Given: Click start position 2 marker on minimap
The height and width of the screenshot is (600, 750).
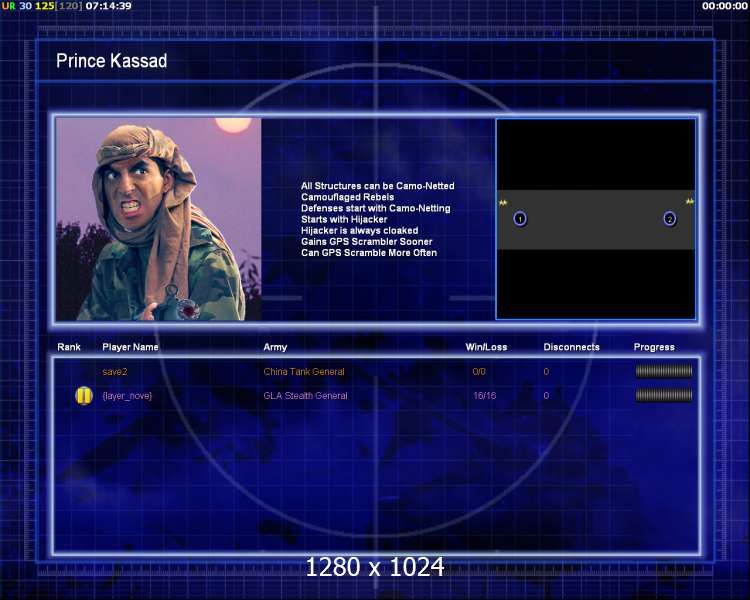Looking at the screenshot, I should tap(670, 219).
